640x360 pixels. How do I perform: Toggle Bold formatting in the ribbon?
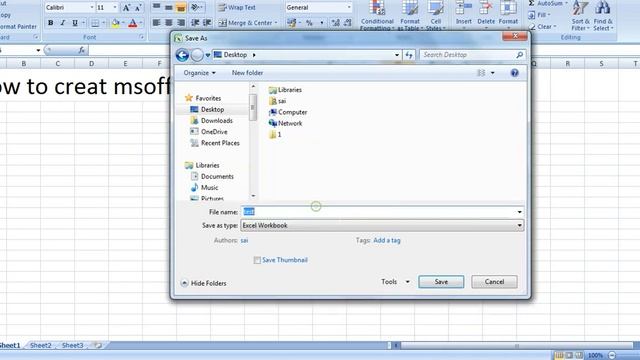click(x=51, y=23)
